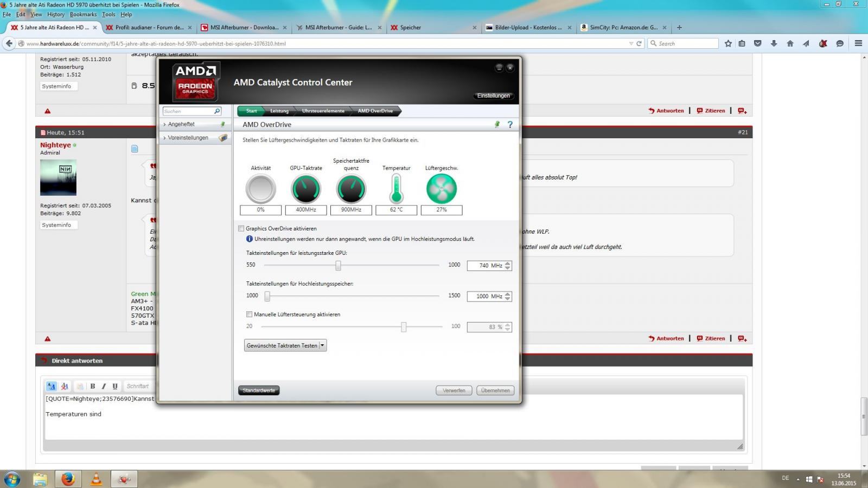Open the Einstellungen menu in Catalyst

[494, 96]
